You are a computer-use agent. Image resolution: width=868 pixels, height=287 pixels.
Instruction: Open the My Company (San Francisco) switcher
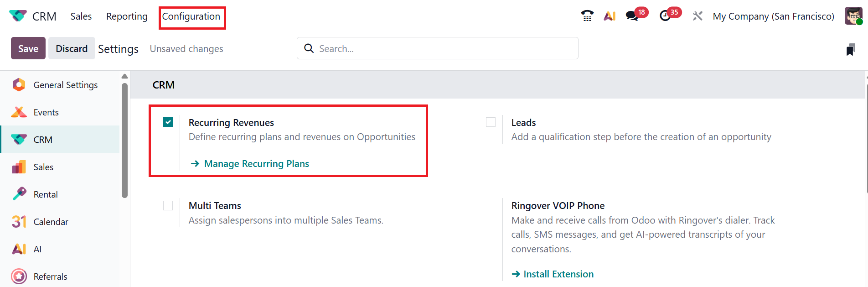773,16
